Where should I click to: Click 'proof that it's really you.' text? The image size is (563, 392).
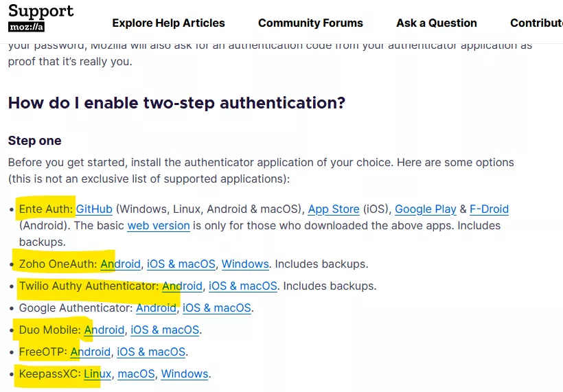click(70, 62)
